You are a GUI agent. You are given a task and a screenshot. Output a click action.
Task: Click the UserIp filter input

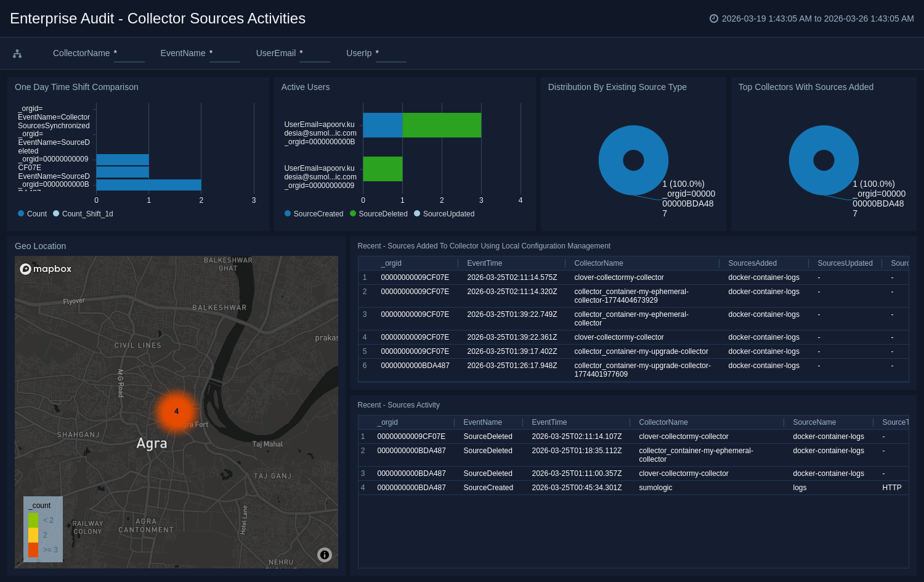tap(391, 54)
